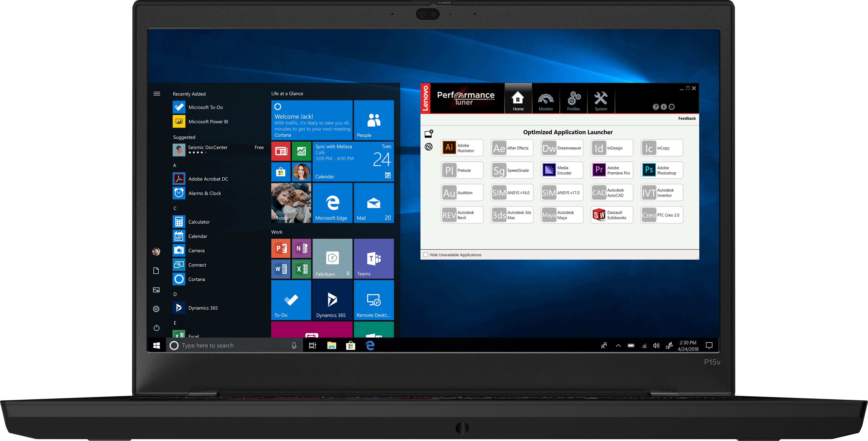The height and width of the screenshot is (441, 868).
Task: Open the Microsoft Edge tile
Action: pos(332,203)
